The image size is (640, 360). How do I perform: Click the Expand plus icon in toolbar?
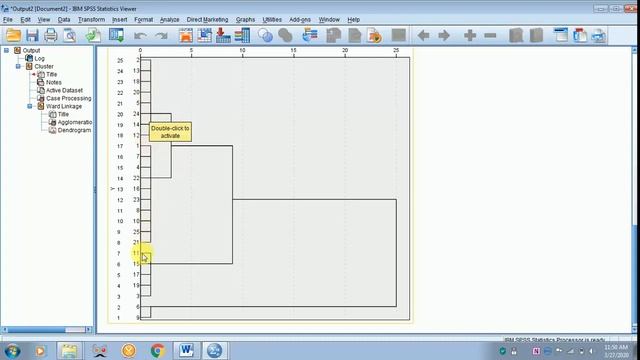pos(470,36)
